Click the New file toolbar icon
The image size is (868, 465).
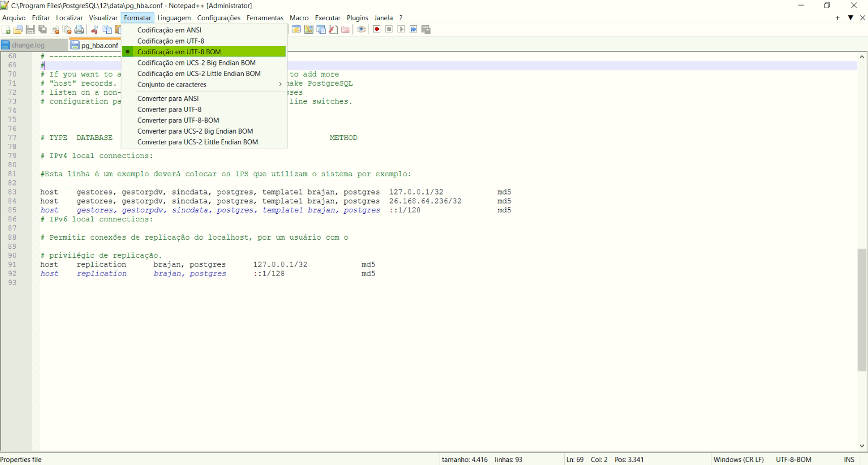tap(6, 30)
